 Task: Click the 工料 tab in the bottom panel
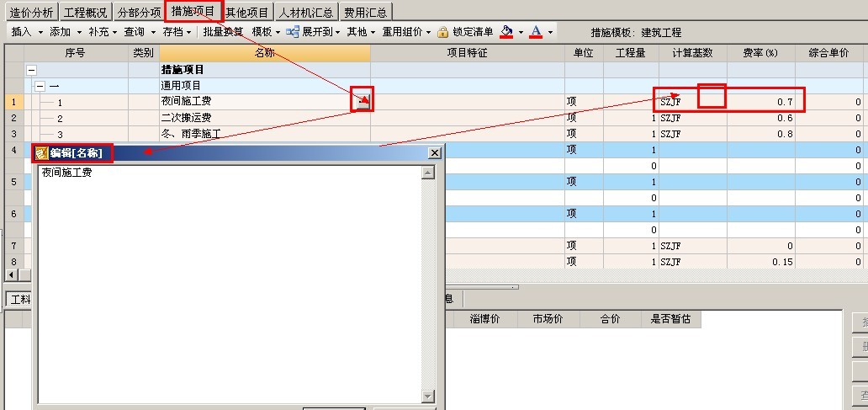[x=20, y=299]
